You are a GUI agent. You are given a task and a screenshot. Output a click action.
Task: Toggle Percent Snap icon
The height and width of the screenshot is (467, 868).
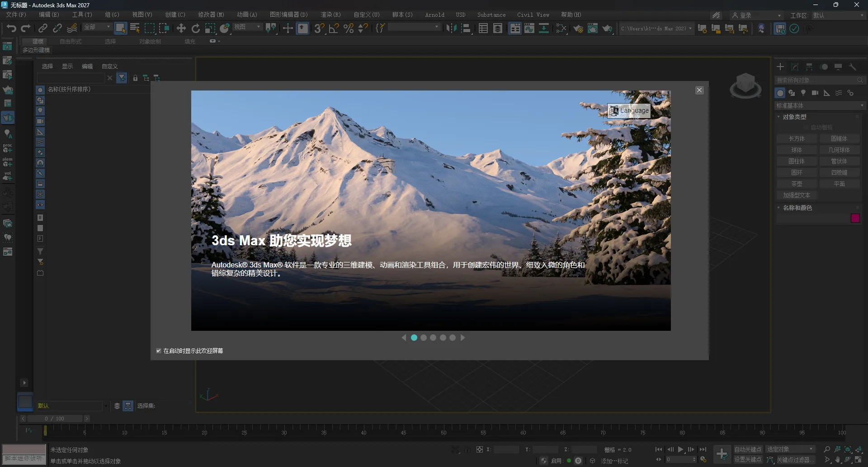(349, 29)
